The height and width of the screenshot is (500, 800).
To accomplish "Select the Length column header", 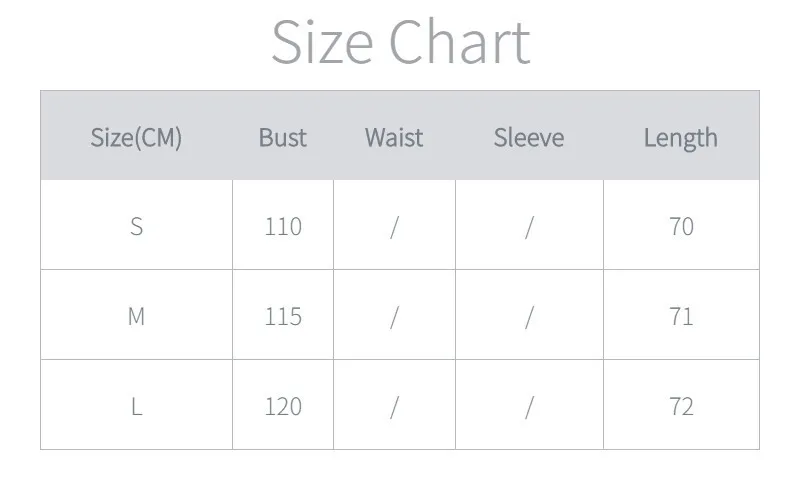I will [x=681, y=137].
